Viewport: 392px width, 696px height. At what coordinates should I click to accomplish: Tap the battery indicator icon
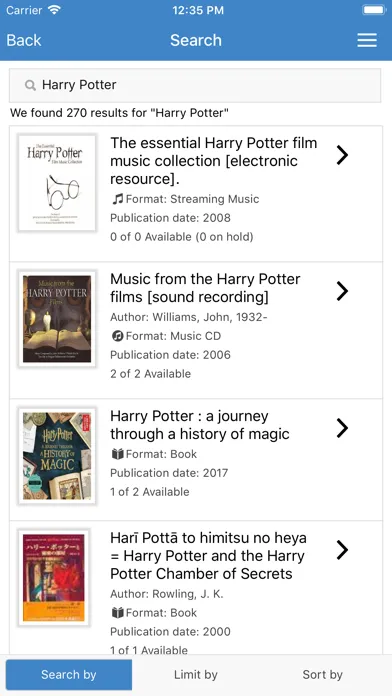374,10
